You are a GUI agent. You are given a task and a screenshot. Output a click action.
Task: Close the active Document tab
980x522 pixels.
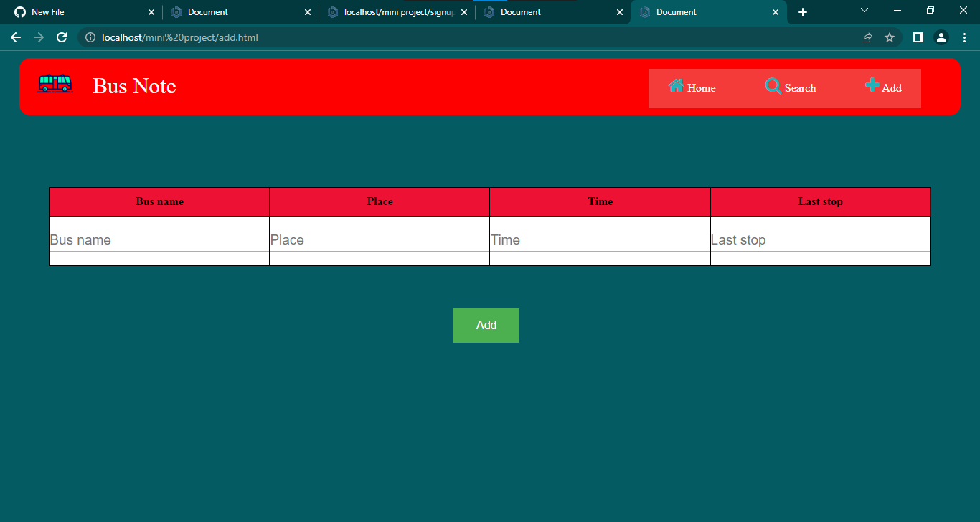[x=776, y=12]
